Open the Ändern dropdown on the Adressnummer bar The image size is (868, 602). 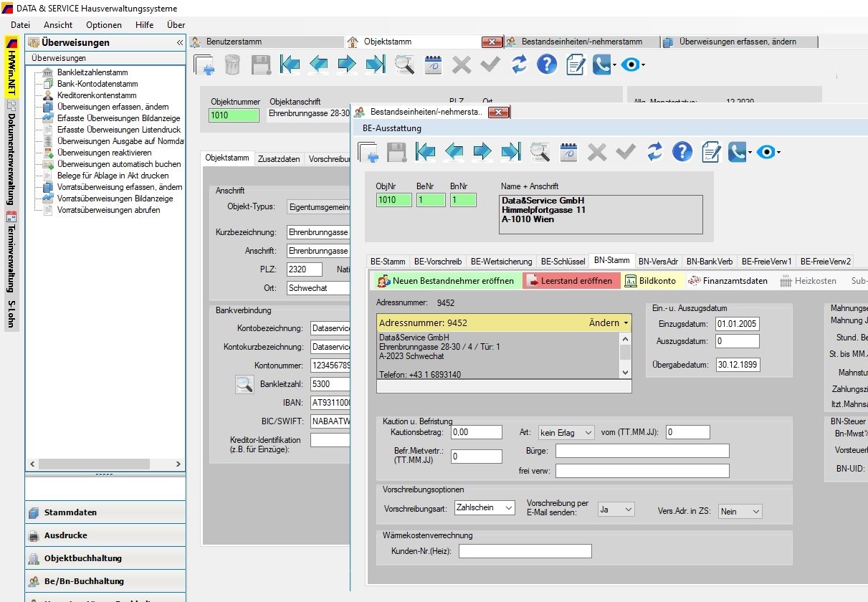[x=609, y=323]
